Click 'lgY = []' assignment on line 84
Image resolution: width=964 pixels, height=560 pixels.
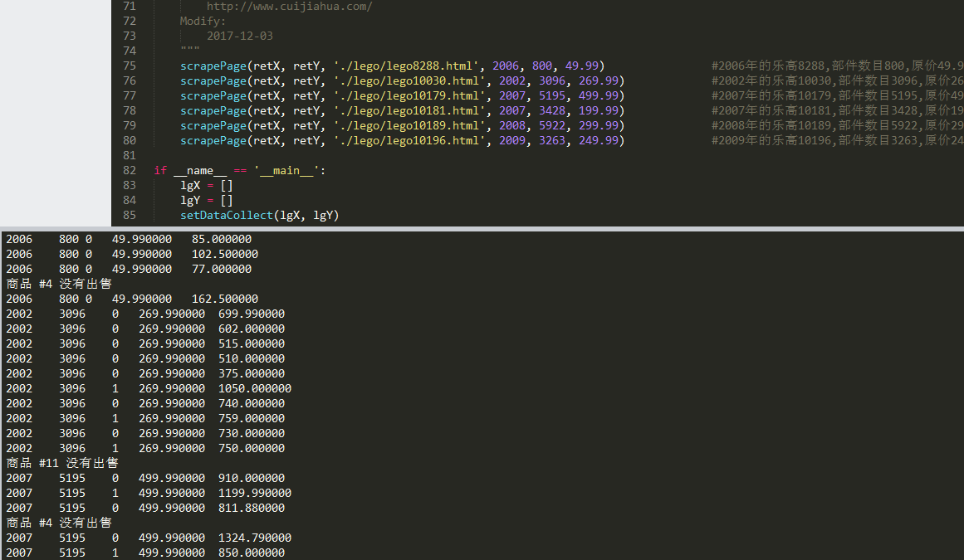point(207,200)
